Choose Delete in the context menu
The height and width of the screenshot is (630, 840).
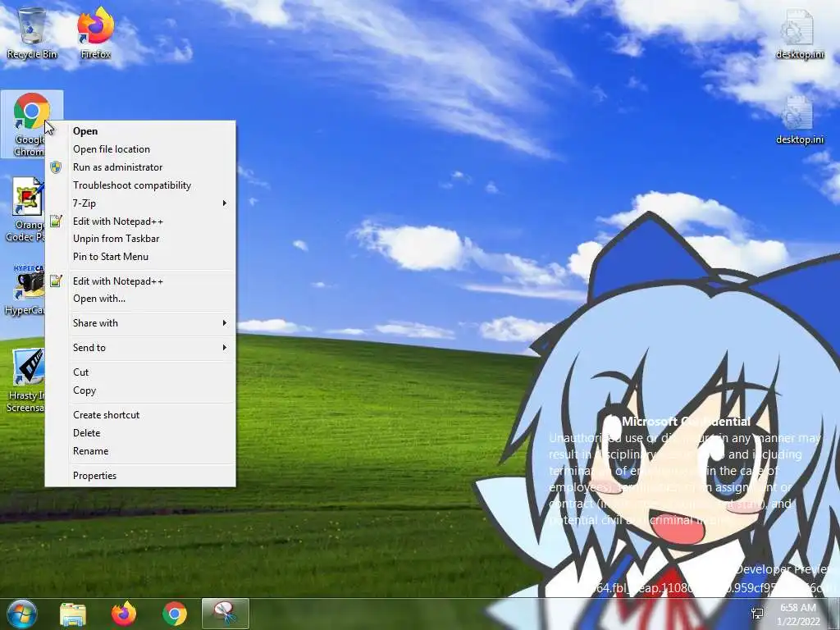pos(140,433)
